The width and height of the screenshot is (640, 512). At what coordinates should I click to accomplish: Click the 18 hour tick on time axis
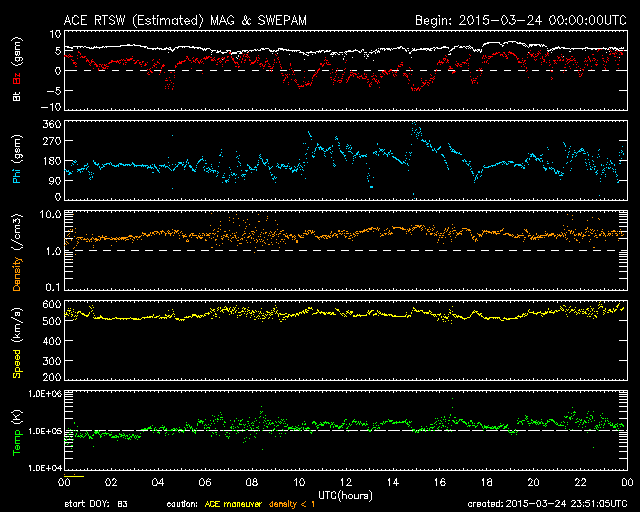pos(486,483)
